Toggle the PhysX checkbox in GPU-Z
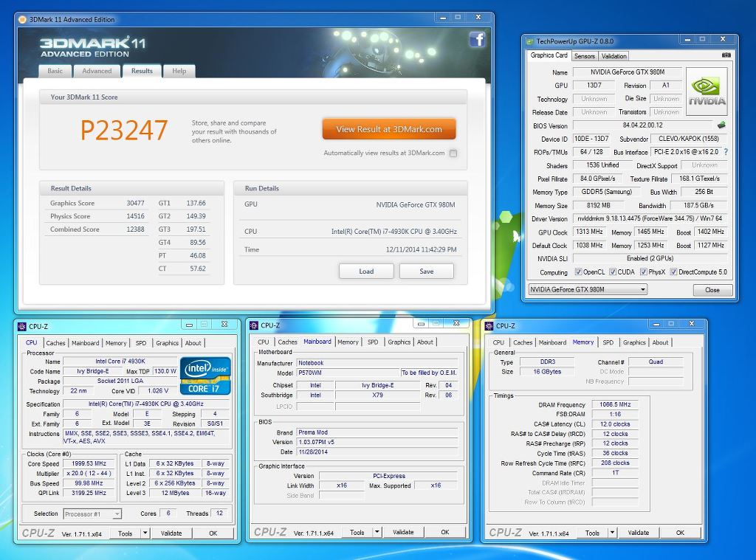 click(x=644, y=272)
